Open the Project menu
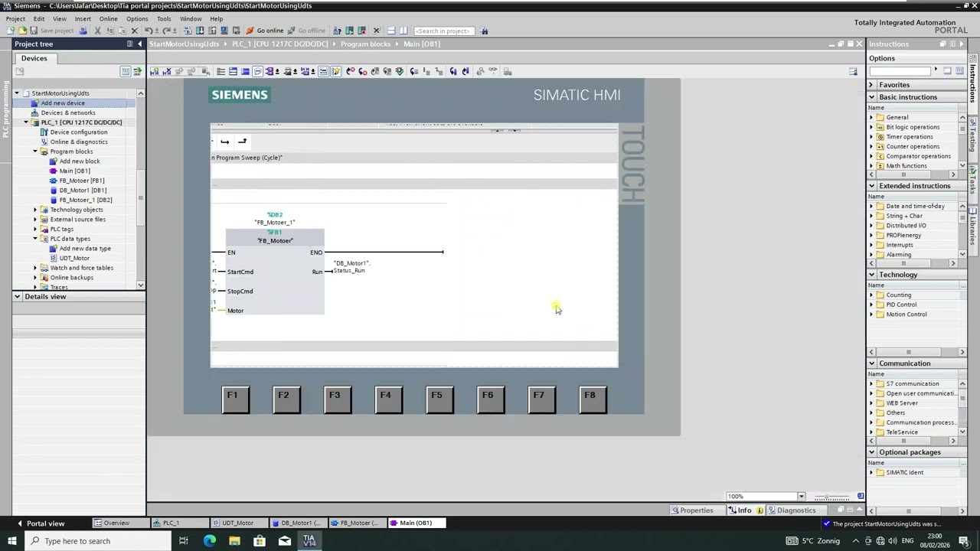The height and width of the screenshot is (551, 980). point(15,18)
